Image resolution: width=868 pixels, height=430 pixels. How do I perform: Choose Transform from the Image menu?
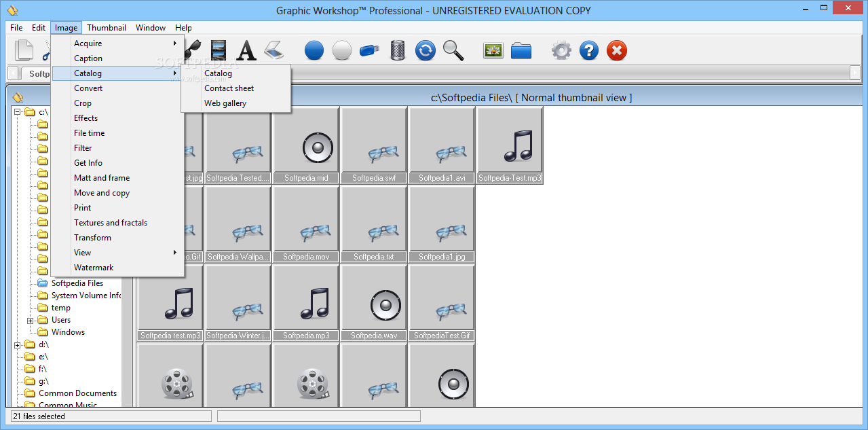(117, 238)
